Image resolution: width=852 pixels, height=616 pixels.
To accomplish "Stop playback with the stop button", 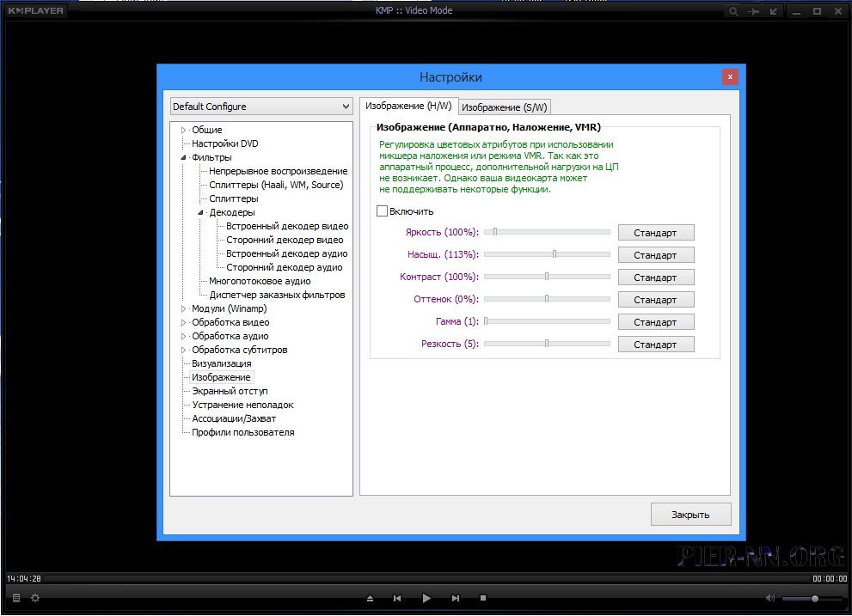I will pyautogui.click(x=483, y=598).
